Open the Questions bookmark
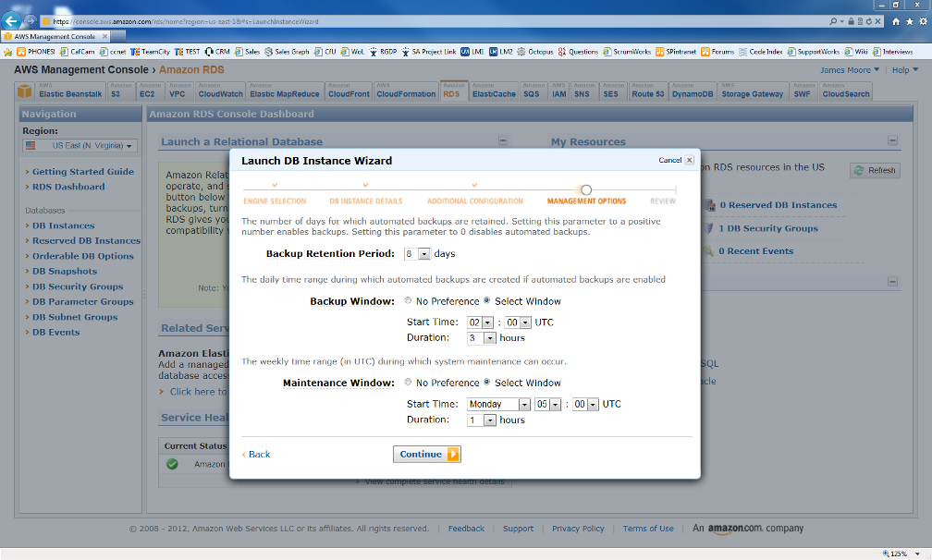The image size is (932, 560). click(x=578, y=52)
